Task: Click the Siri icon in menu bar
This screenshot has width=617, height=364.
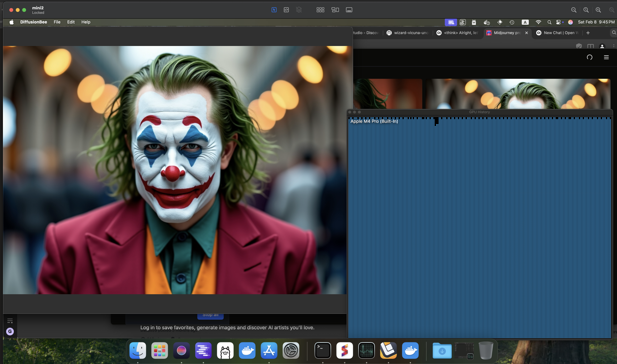Action: [x=570, y=22]
